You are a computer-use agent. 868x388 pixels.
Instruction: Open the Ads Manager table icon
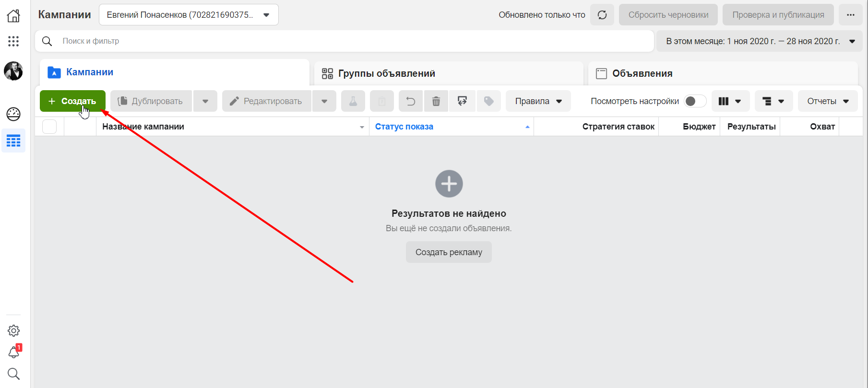click(x=13, y=141)
